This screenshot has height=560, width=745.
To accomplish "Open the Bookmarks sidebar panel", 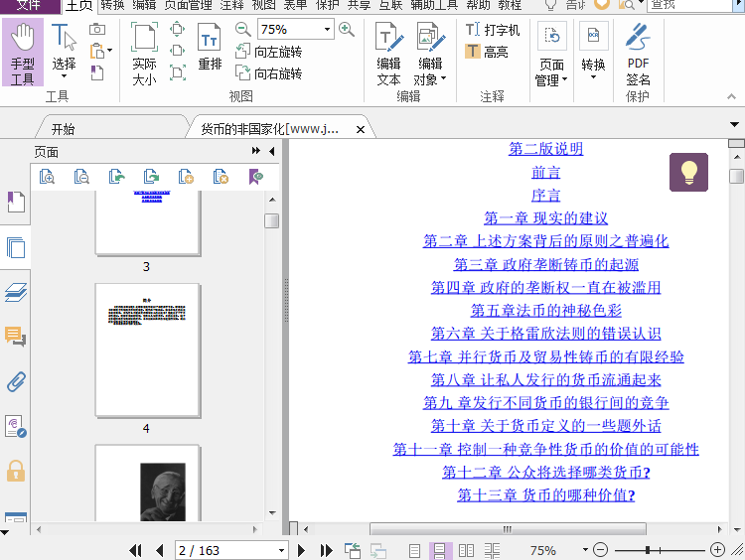I will coord(16,202).
